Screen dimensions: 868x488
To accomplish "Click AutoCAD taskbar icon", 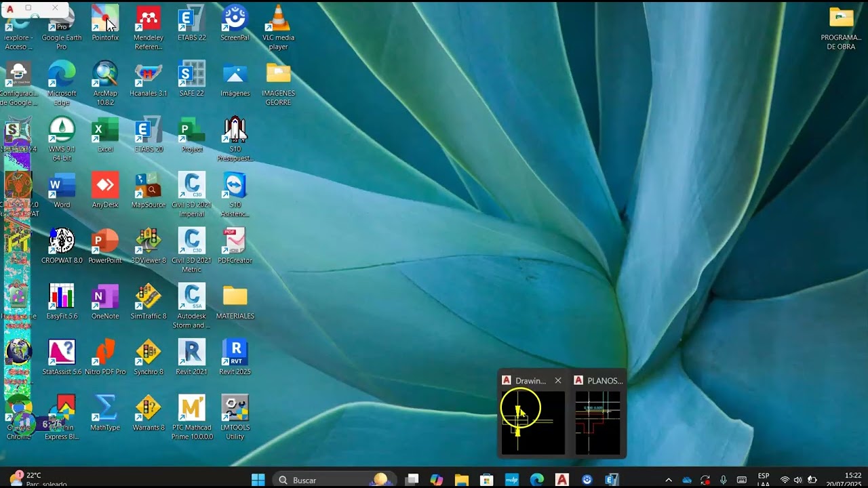I will coord(562,480).
